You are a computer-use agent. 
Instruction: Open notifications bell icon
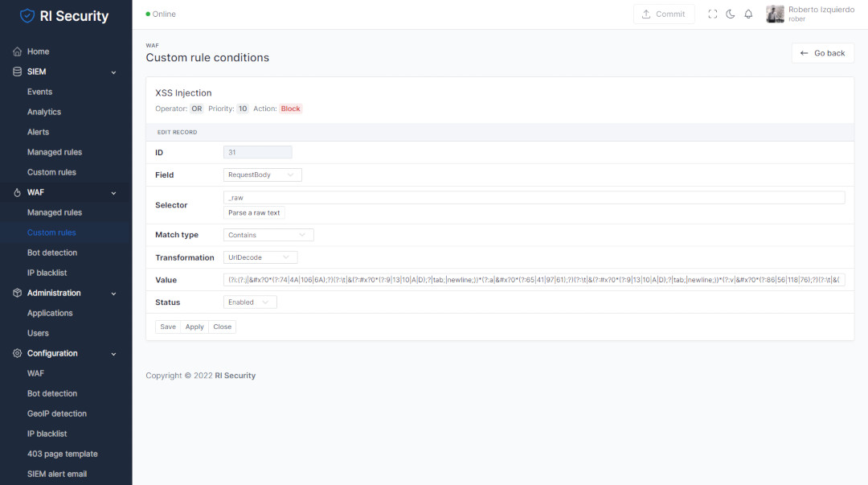[x=748, y=14]
